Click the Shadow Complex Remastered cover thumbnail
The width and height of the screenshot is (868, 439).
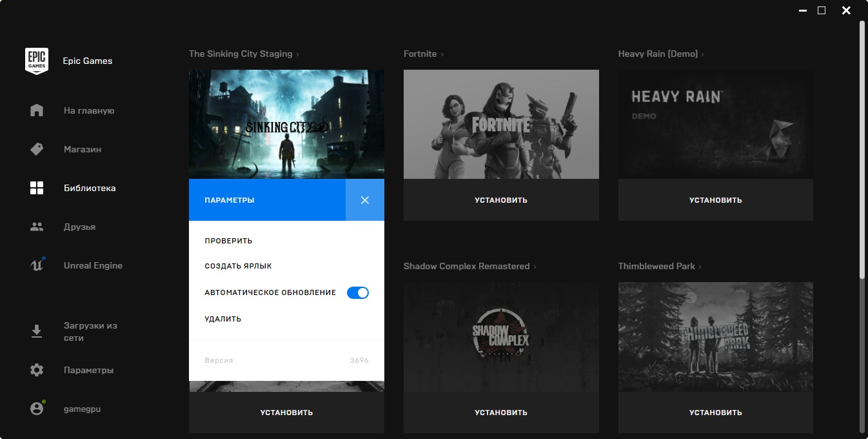(501, 337)
